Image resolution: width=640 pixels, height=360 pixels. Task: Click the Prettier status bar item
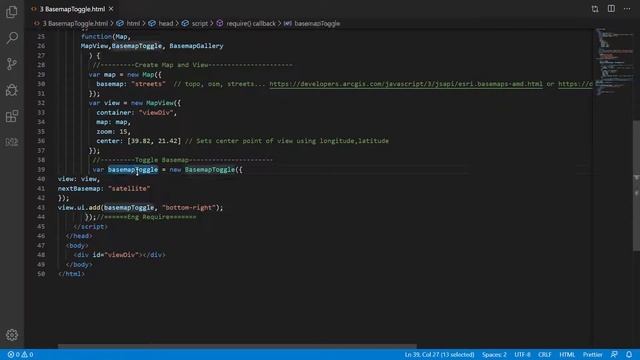[x=592, y=355]
